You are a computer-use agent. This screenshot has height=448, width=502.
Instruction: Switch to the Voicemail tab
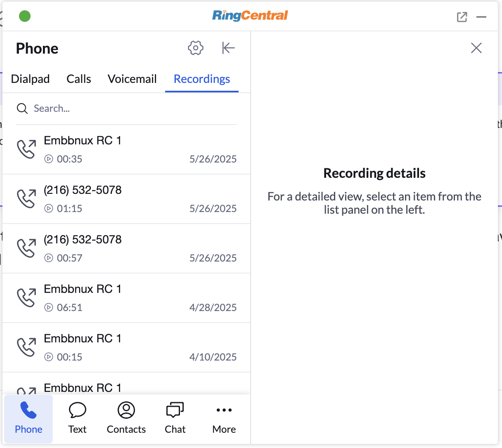click(132, 79)
